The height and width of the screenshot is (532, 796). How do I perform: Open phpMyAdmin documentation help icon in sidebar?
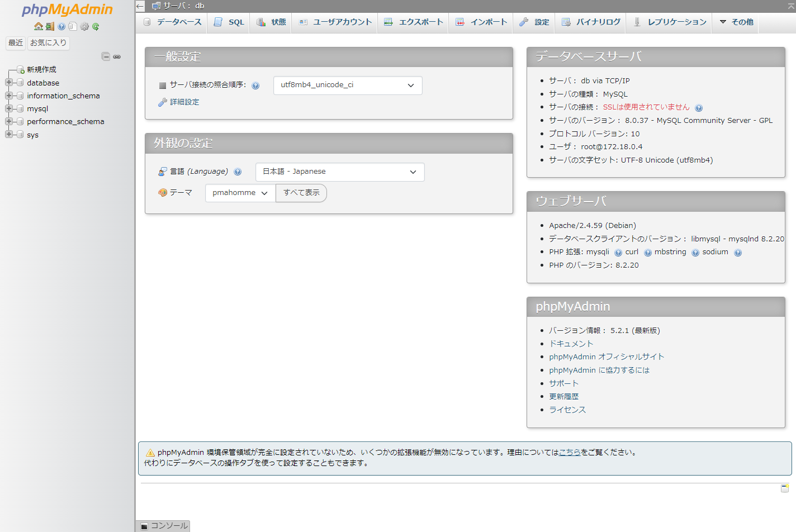tap(61, 26)
